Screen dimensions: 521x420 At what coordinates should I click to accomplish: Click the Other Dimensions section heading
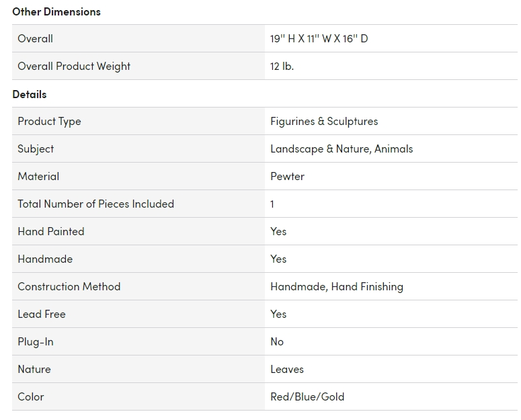[56, 11]
